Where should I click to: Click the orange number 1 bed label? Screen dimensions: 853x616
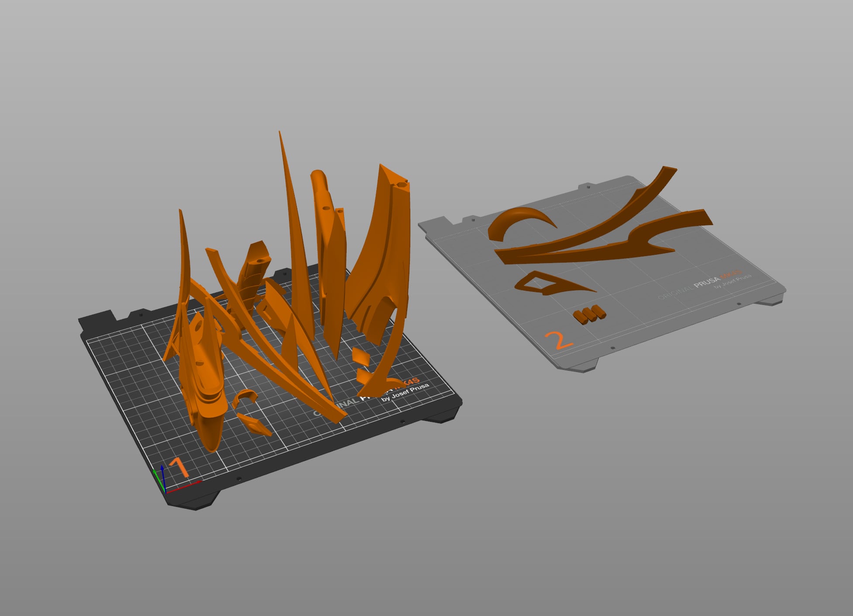(x=178, y=467)
